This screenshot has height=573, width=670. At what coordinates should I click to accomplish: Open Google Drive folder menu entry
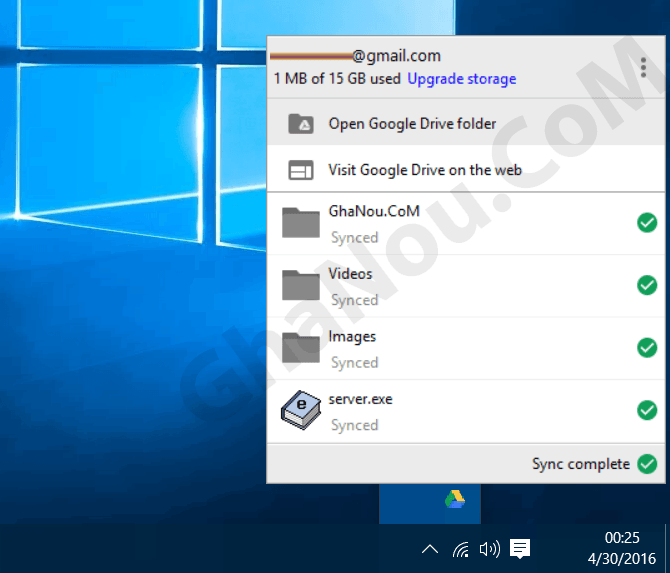coord(466,123)
